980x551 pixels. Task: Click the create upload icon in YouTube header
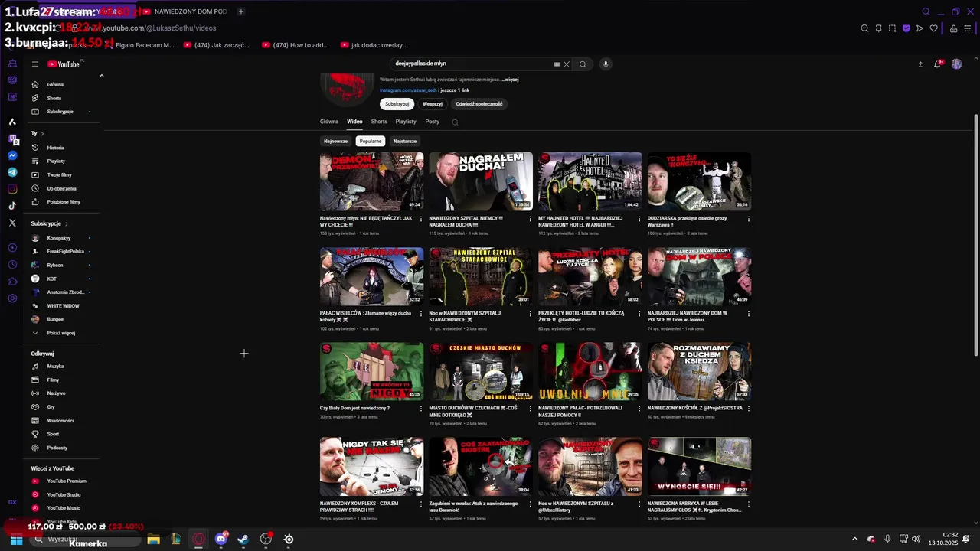click(920, 64)
